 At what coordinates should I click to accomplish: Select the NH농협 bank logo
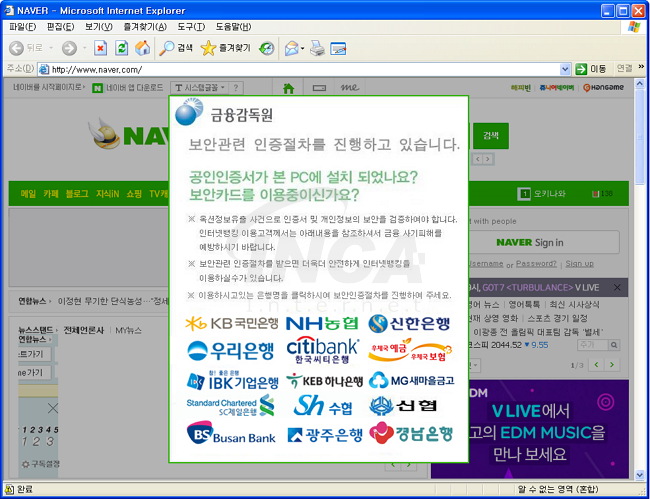pos(322,323)
